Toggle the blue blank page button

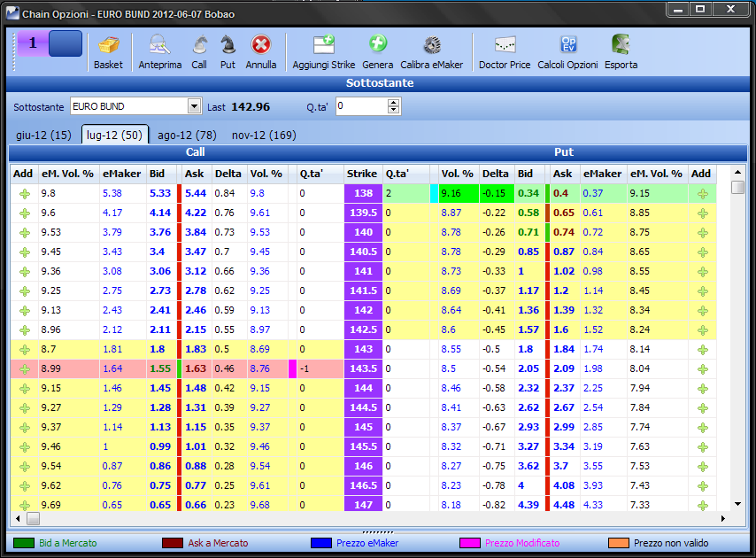pos(66,43)
